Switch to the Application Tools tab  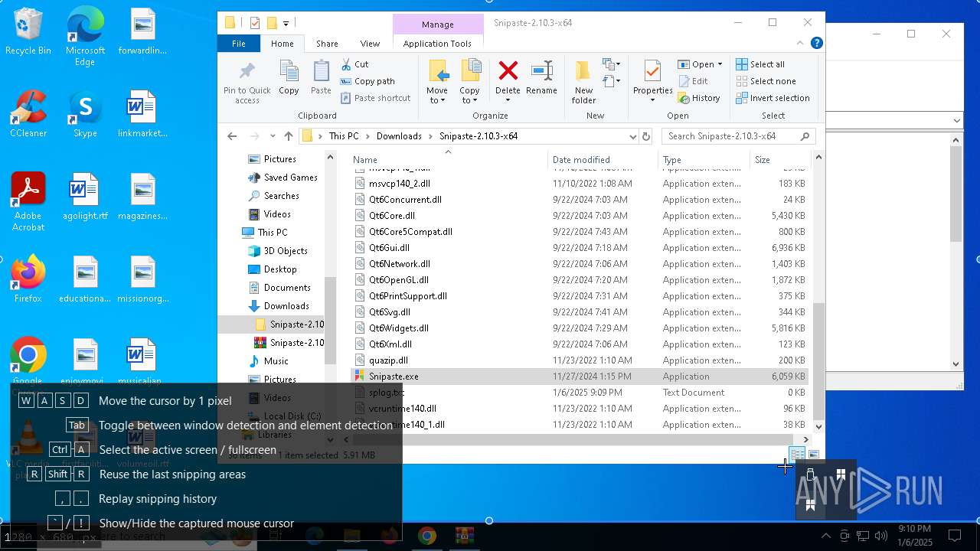[437, 44]
